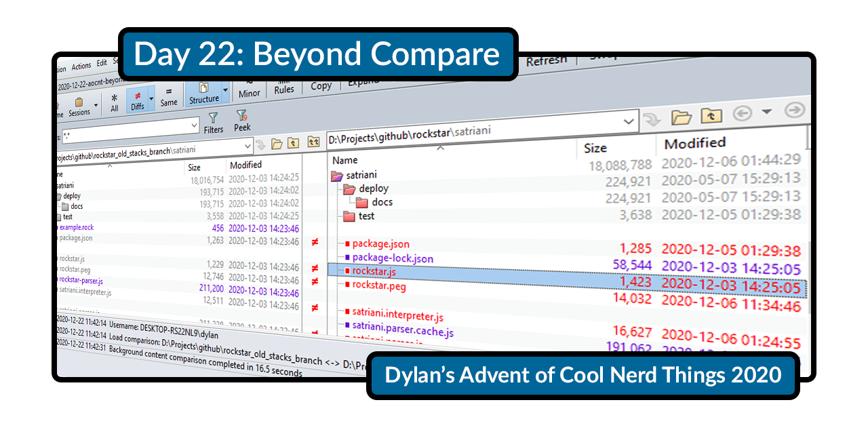
Task: Click the browse folder icon beside the right path
Action: [682, 116]
